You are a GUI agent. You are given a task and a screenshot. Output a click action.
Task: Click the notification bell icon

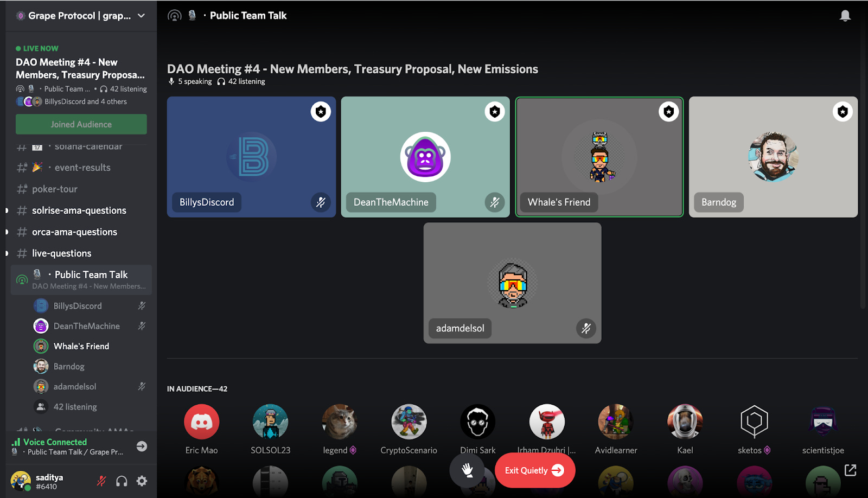[845, 16]
